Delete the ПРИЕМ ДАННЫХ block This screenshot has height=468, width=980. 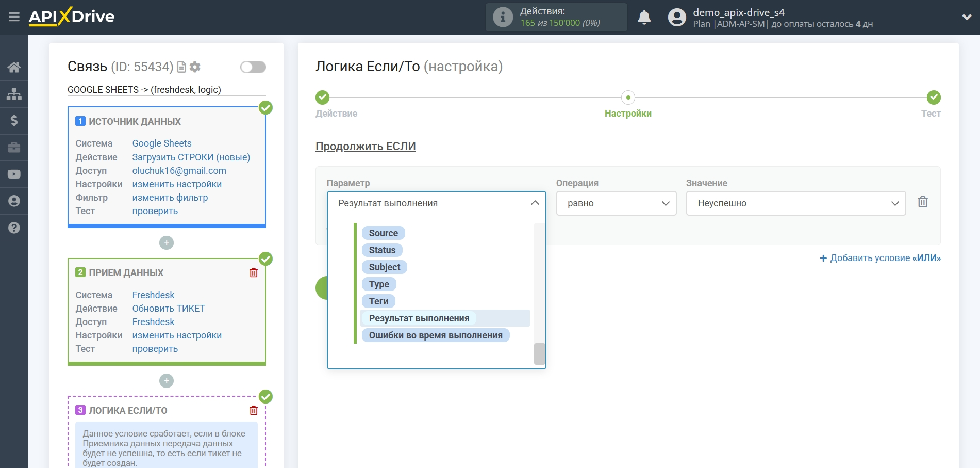click(254, 272)
